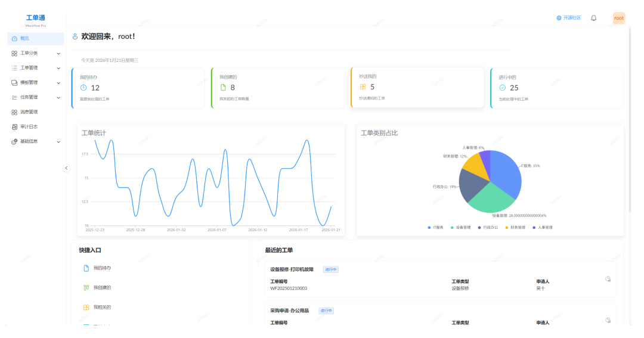Screen dimensions: 644x338
Task: Click the 2026-01-07 axis label
Action: pos(217,230)
